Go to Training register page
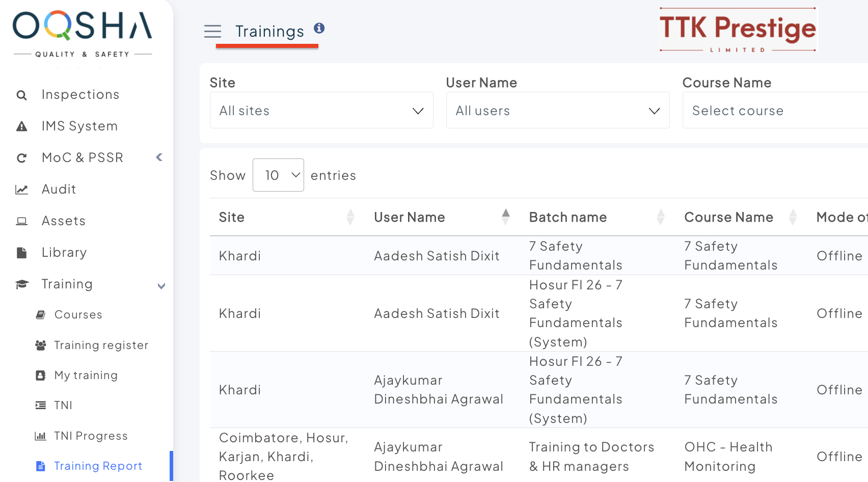Viewport: 868px width, 482px height. (x=101, y=345)
